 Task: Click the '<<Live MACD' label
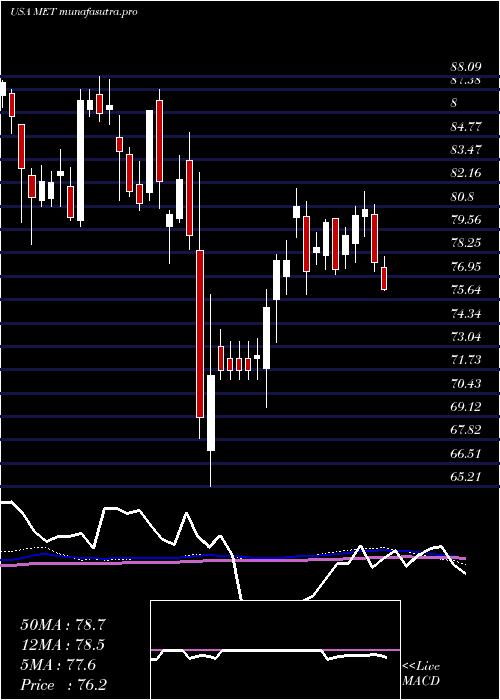point(421,674)
